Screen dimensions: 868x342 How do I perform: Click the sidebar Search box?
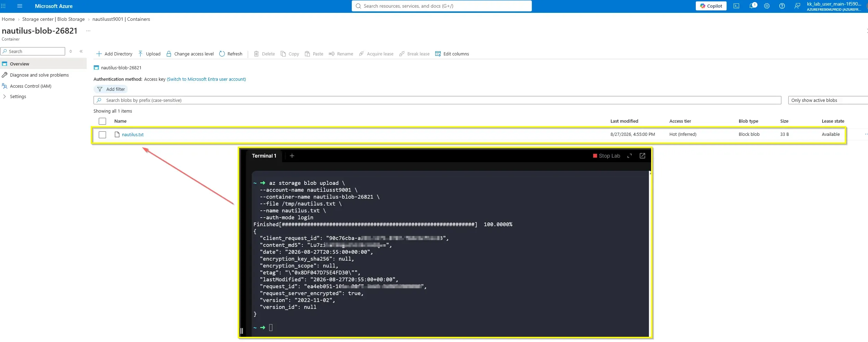[33, 51]
